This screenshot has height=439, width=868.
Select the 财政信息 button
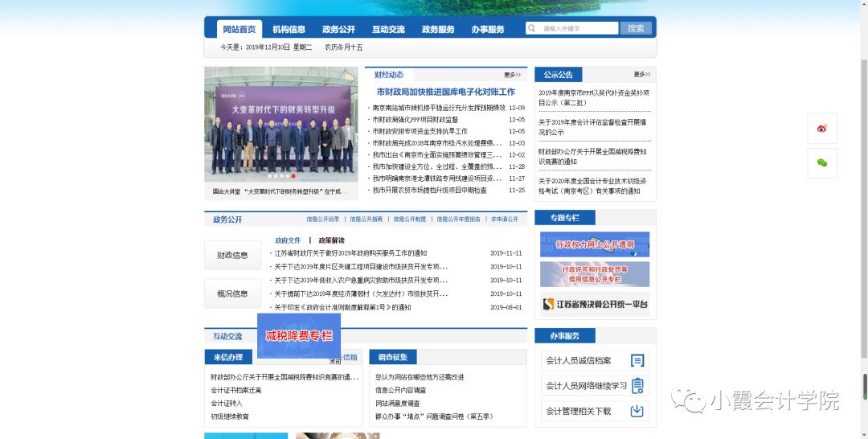click(x=232, y=255)
